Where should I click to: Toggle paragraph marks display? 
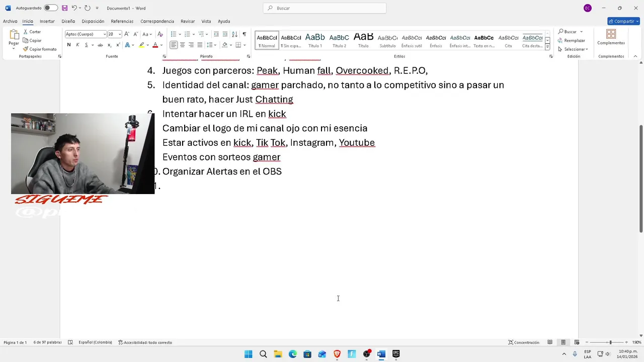pyautogui.click(x=244, y=34)
